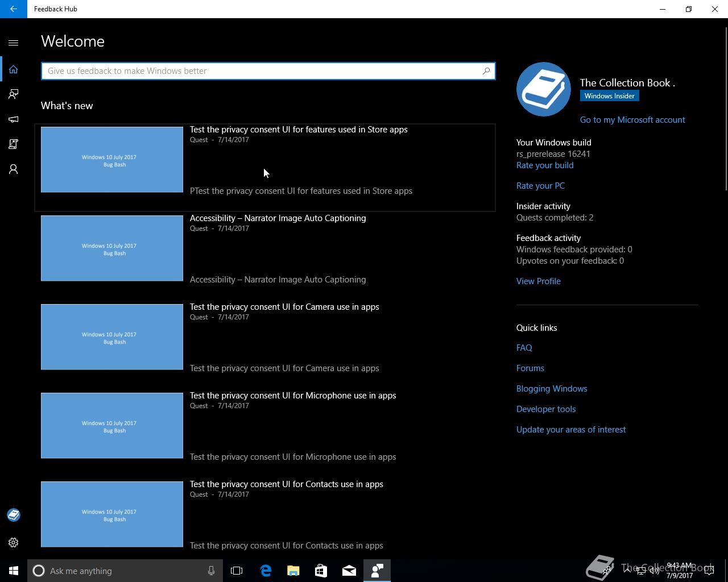This screenshot has height=582, width=728.
Task: Open File Explorer from the taskbar
Action: pos(293,571)
